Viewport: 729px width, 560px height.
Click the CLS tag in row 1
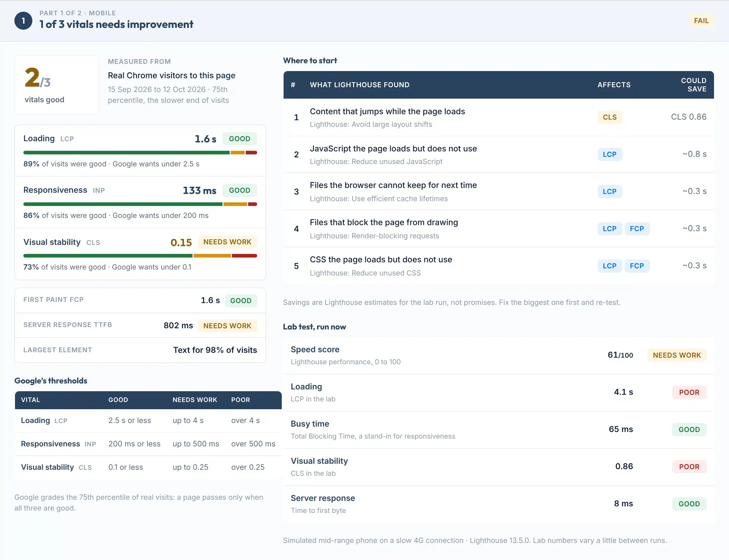pyautogui.click(x=610, y=117)
